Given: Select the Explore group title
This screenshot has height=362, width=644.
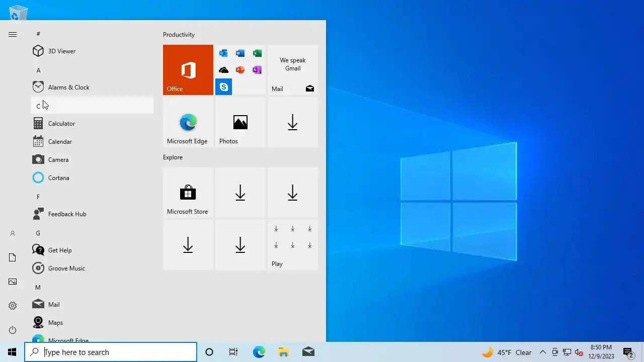Looking at the screenshot, I should click(x=173, y=157).
